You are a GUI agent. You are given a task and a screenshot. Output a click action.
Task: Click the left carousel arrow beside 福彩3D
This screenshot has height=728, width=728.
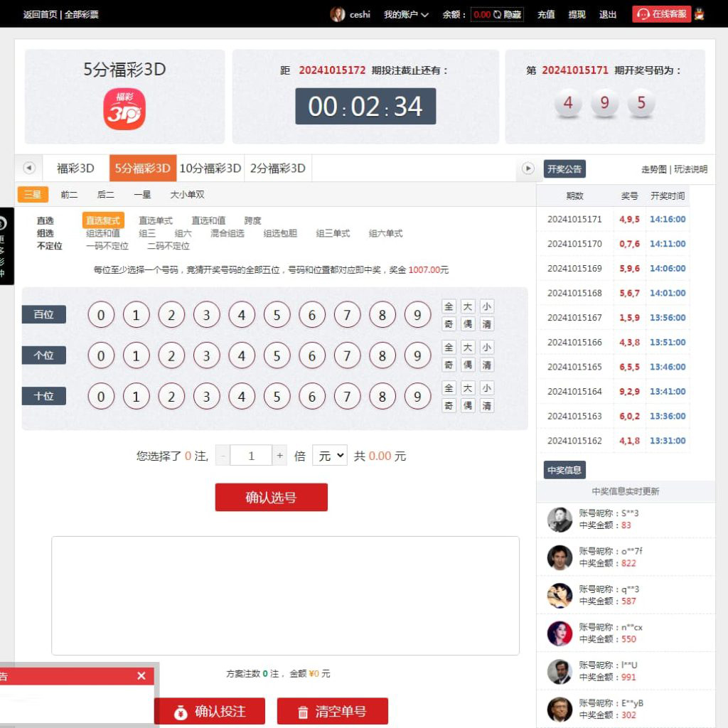(29, 168)
